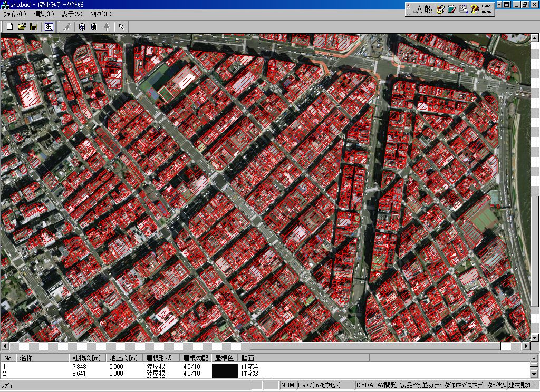Open IME help question mark icon
Image resolution: width=540 pixels, height=392 pixels.
475,9
